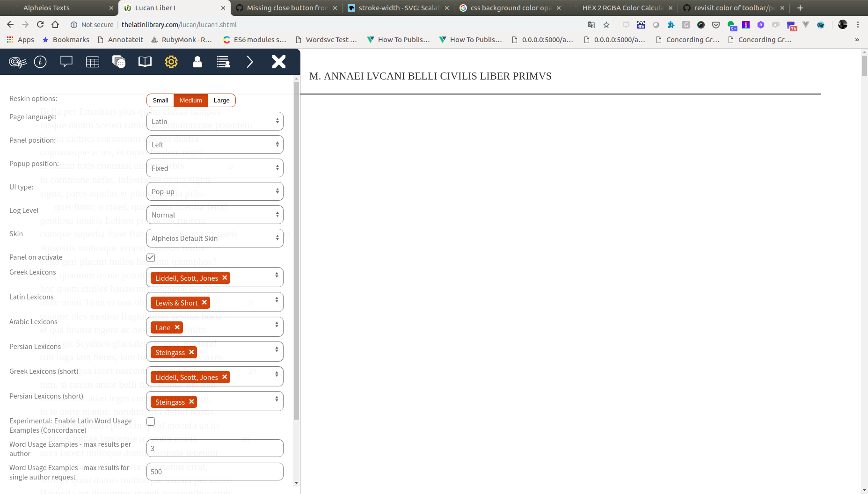This screenshot has height=494, width=868.
Task: Select the options gear icon
Action: 171,61
